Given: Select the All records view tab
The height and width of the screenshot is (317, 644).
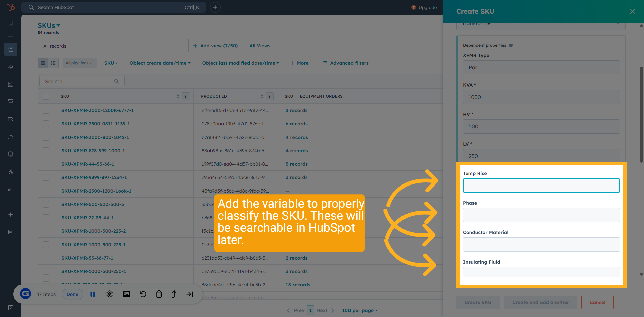Looking at the screenshot, I should [113, 46].
